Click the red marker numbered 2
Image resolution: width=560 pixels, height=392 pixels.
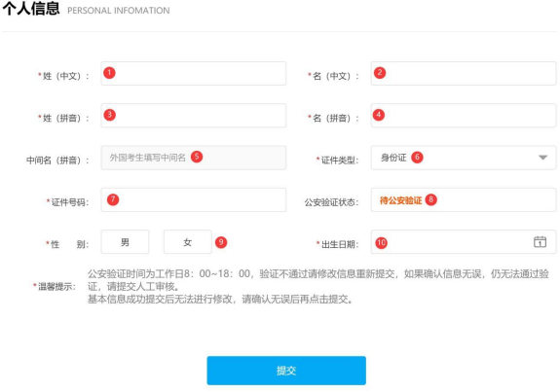(380, 73)
